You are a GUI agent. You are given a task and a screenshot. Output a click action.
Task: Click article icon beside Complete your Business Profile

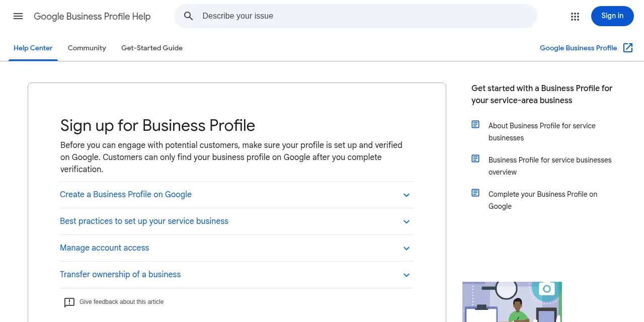[x=475, y=193]
